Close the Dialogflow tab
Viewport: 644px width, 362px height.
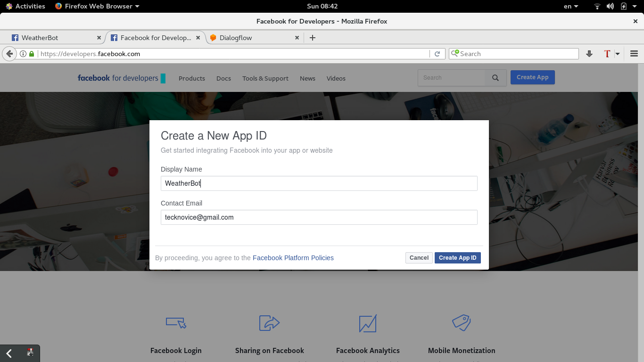pos(297,38)
